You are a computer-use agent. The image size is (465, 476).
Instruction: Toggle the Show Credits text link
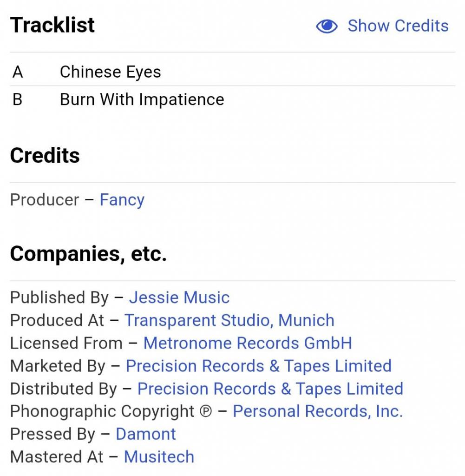[x=398, y=26]
